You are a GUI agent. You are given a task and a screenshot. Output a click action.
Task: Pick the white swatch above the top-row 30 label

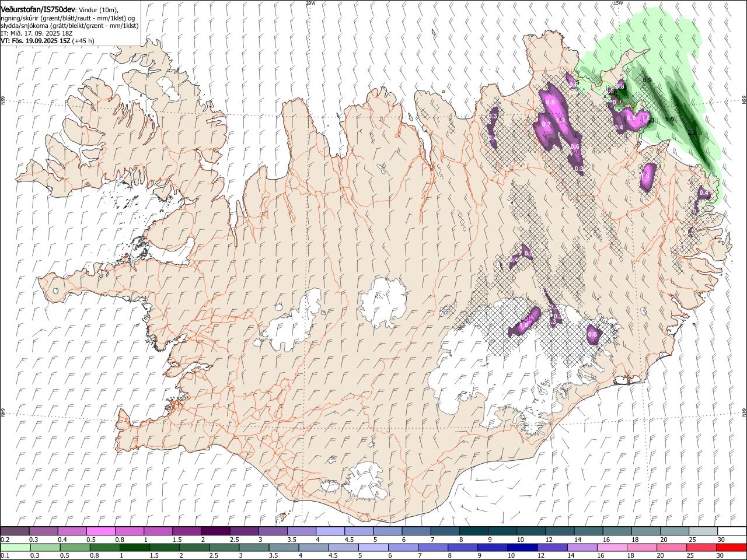(x=731, y=531)
